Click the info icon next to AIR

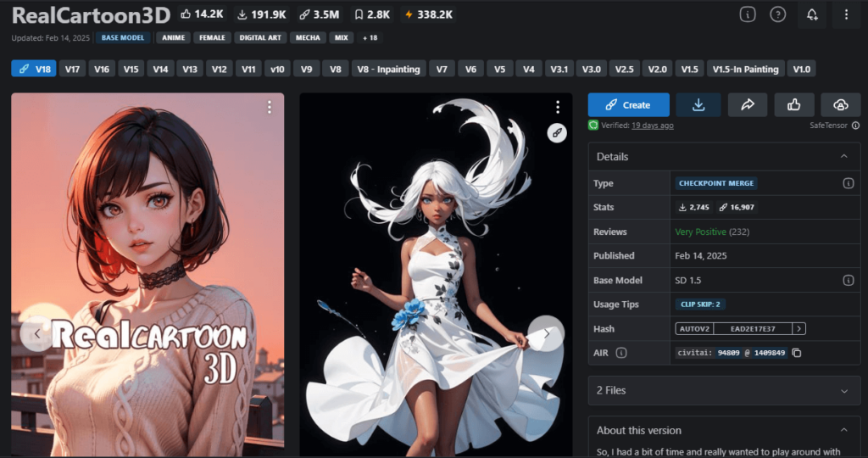click(621, 353)
